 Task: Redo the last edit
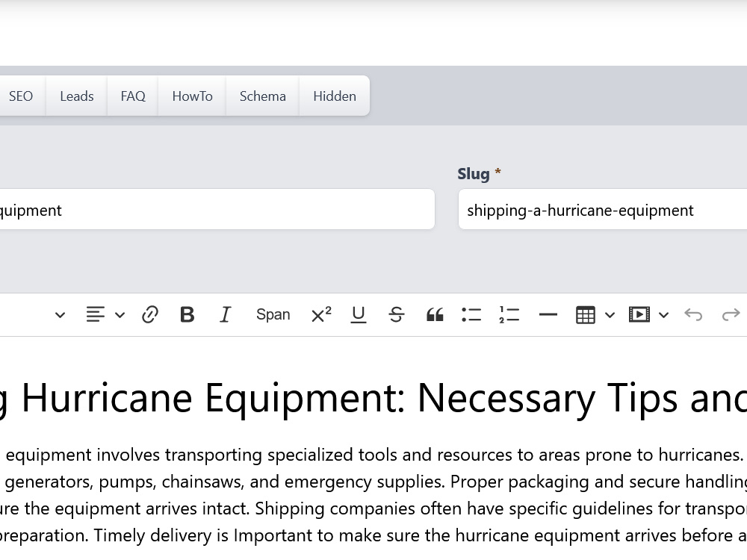[x=731, y=315]
